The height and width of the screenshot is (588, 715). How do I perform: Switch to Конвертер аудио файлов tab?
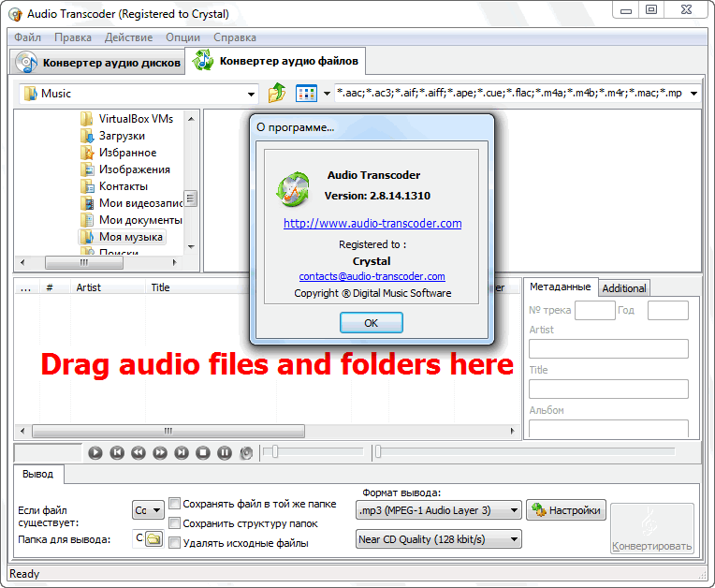point(276,61)
